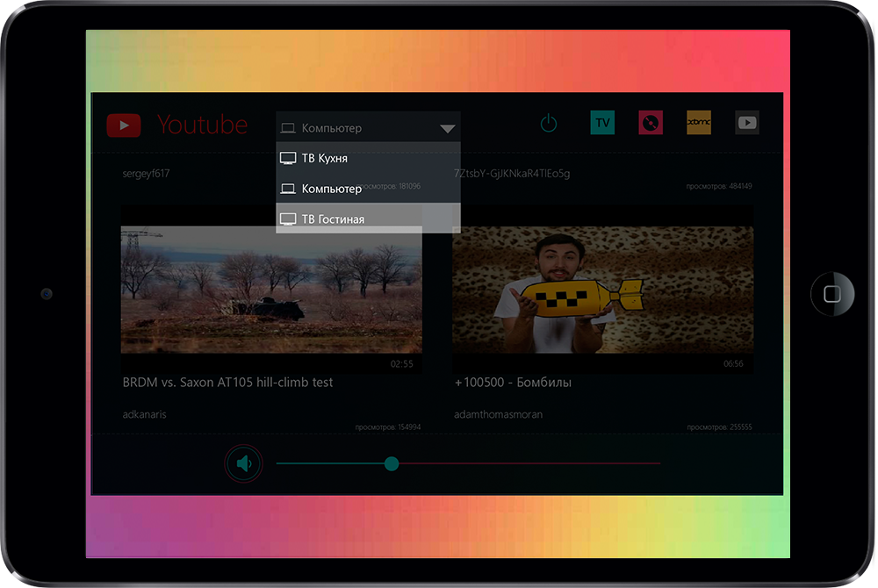Viewport: 878px width, 588px height.
Task: Click the +100500 - Бомбилы video title
Action: tap(513, 383)
